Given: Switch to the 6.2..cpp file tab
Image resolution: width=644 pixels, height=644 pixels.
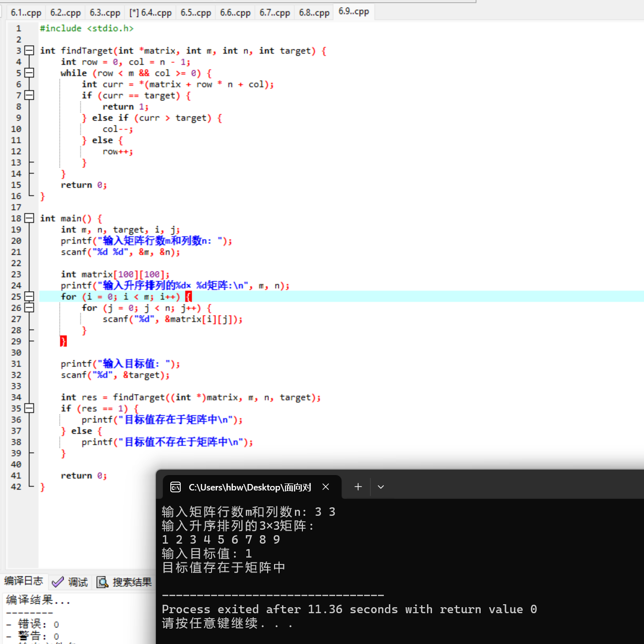Looking at the screenshot, I should (x=66, y=12).
